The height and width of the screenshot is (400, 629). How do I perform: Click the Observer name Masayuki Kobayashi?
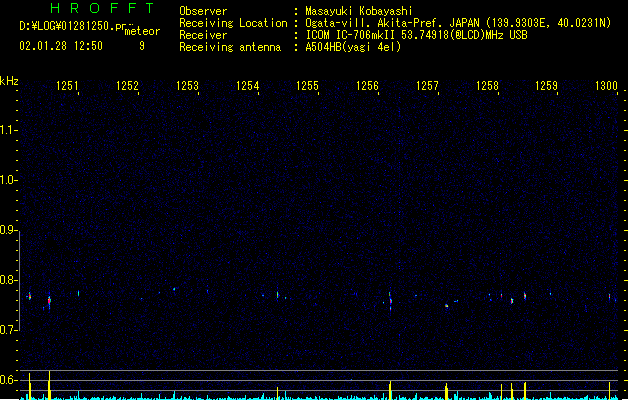click(359, 11)
